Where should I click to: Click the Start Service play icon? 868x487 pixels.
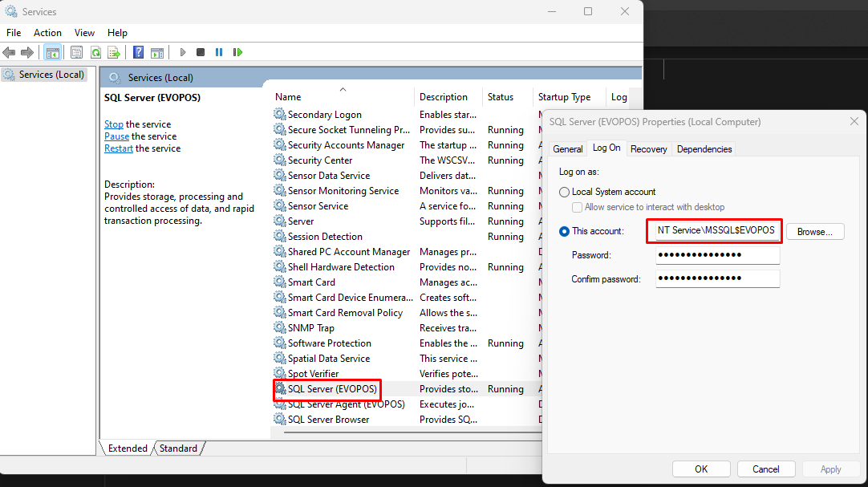[x=183, y=53]
